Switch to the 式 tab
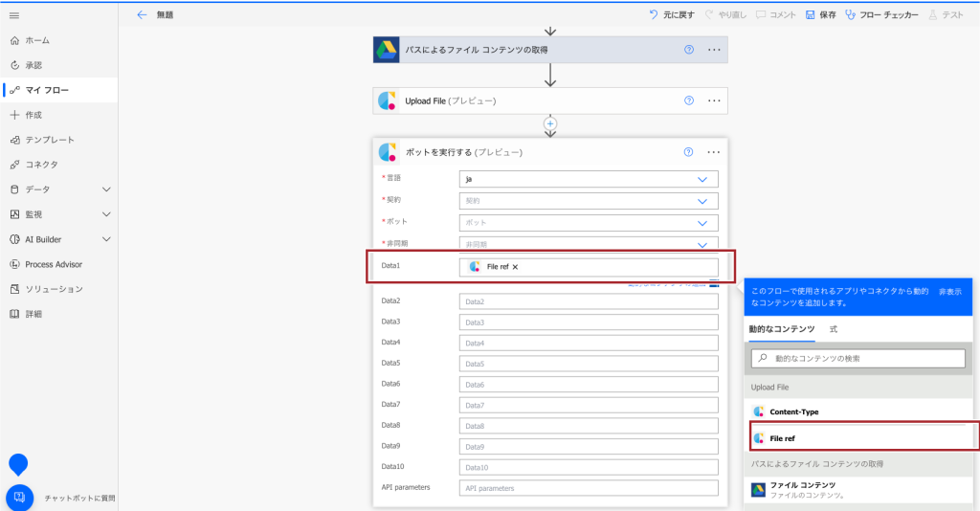 pyautogui.click(x=834, y=329)
